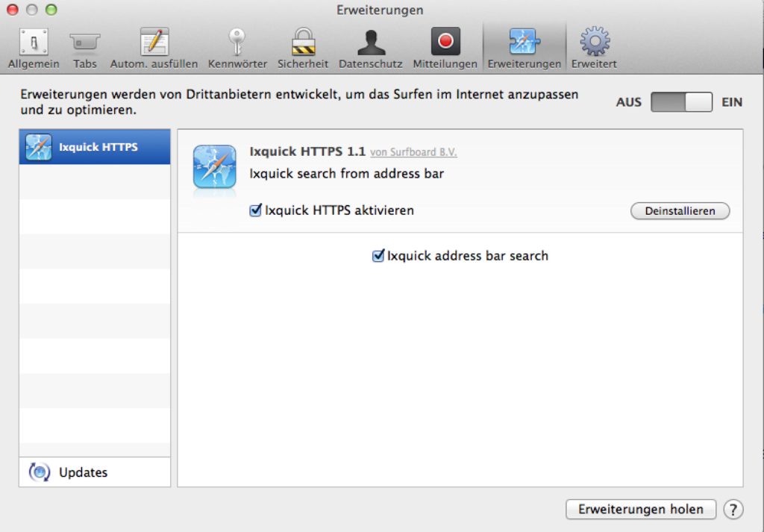The height and width of the screenshot is (532, 764).
Task: Click the 'Ixquick search from address bar' description
Action: click(x=346, y=173)
